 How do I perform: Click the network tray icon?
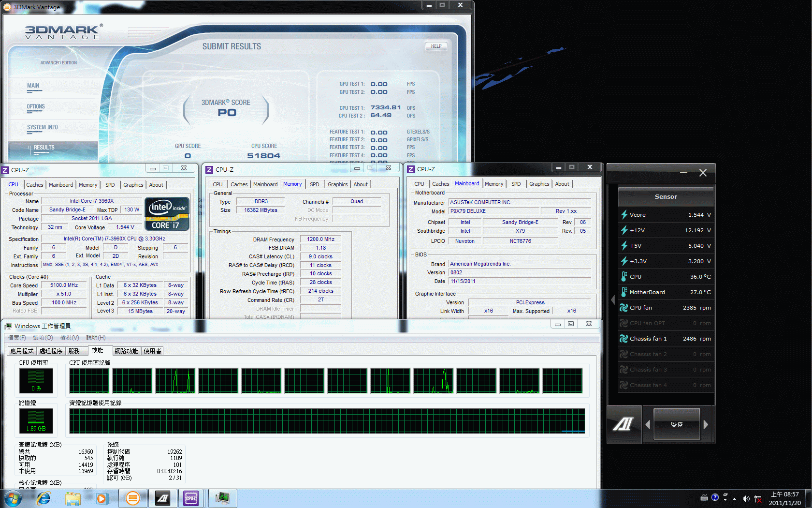point(758,498)
